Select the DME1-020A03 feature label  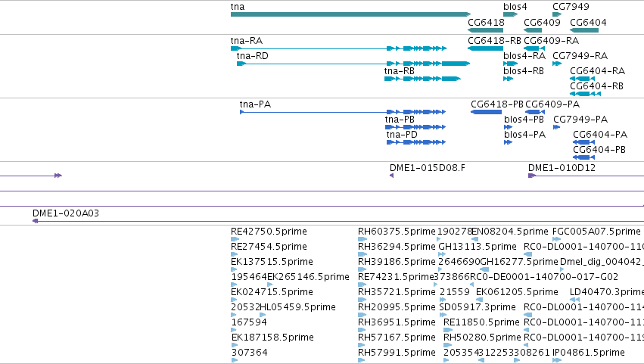pos(66,213)
